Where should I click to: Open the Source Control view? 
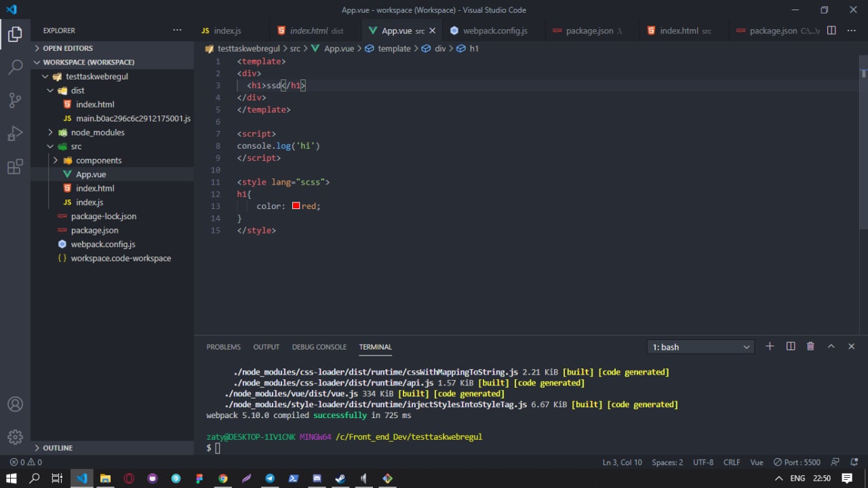(x=15, y=100)
